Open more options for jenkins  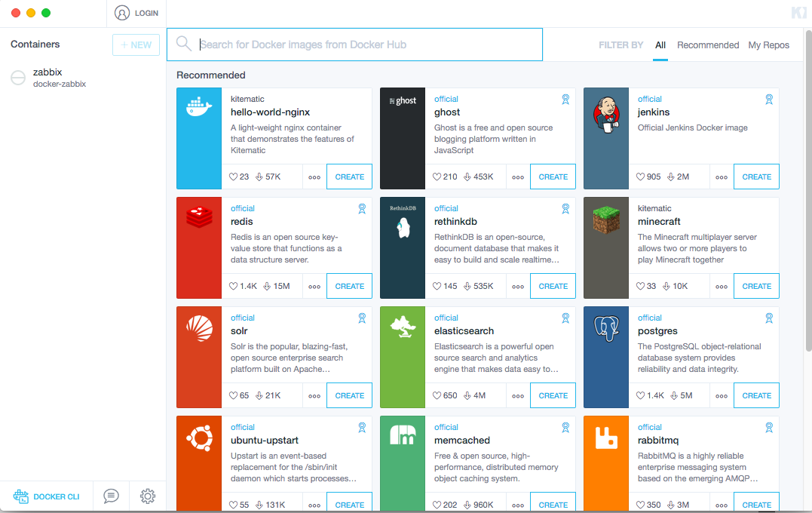click(722, 177)
